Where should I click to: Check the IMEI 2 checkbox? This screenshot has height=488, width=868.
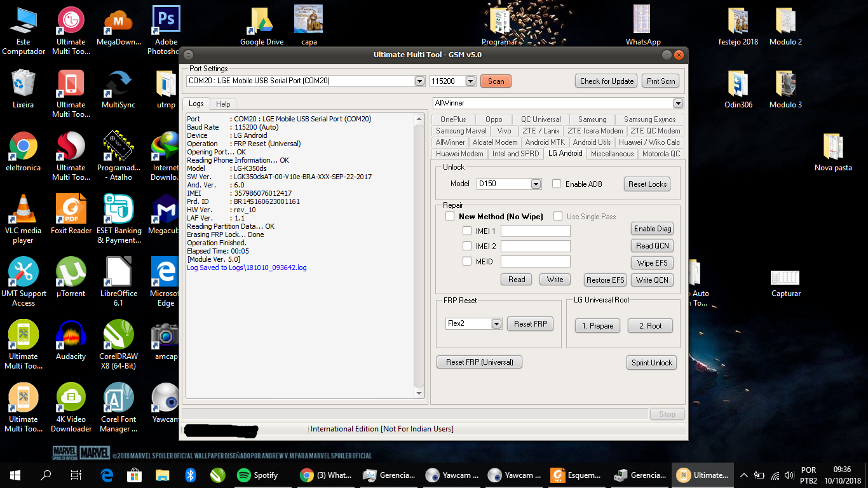[x=467, y=246]
